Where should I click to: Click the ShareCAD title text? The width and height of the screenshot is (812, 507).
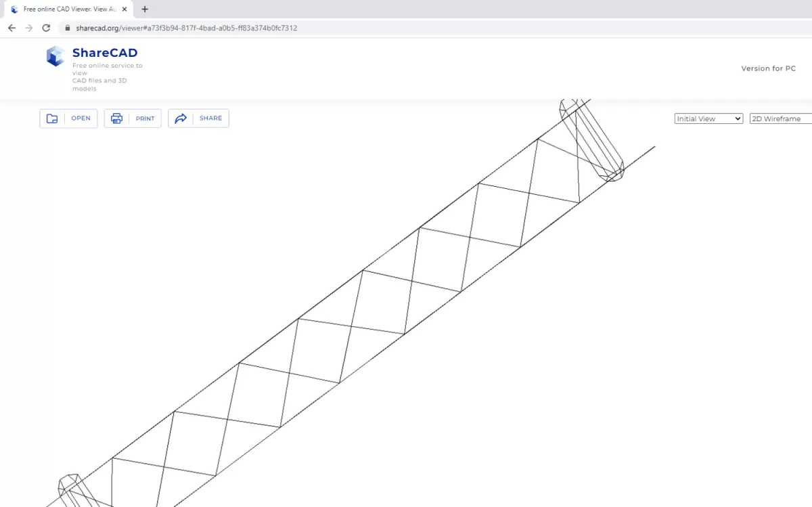105,53
